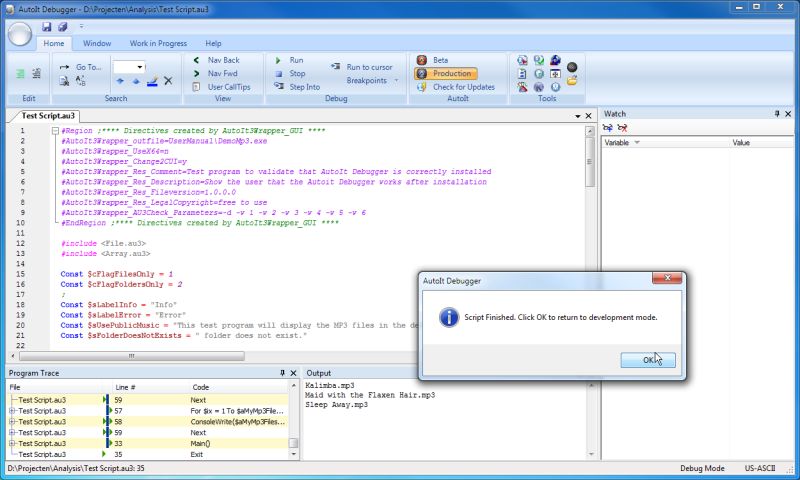Open the Help ribbon tab
800x480 pixels.
coord(213,43)
